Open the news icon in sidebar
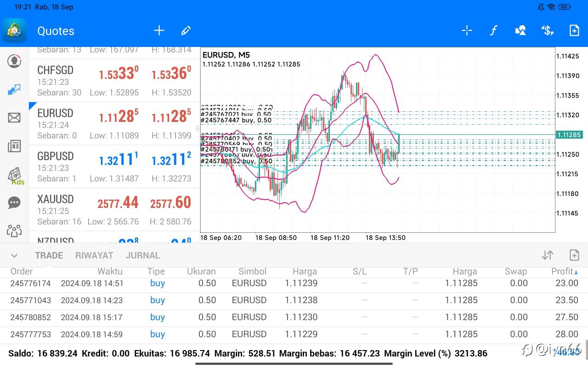The width and height of the screenshot is (588, 368). [14, 146]
